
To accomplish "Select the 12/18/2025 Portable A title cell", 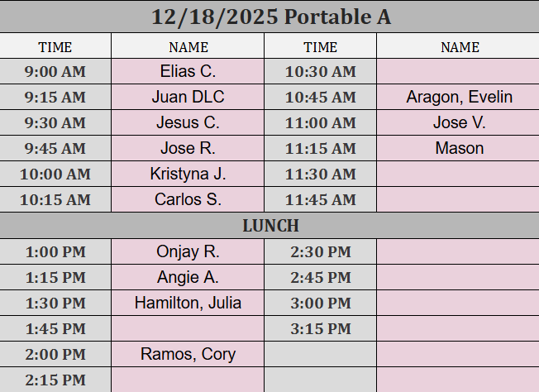I will pos(269,17).
